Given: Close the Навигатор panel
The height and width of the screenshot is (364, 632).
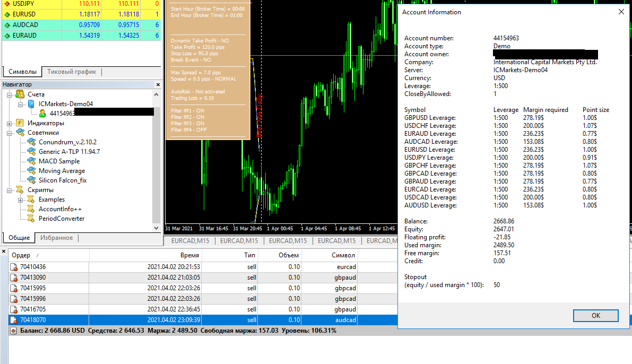Looking at the screenshot, I should pos(158,85).
